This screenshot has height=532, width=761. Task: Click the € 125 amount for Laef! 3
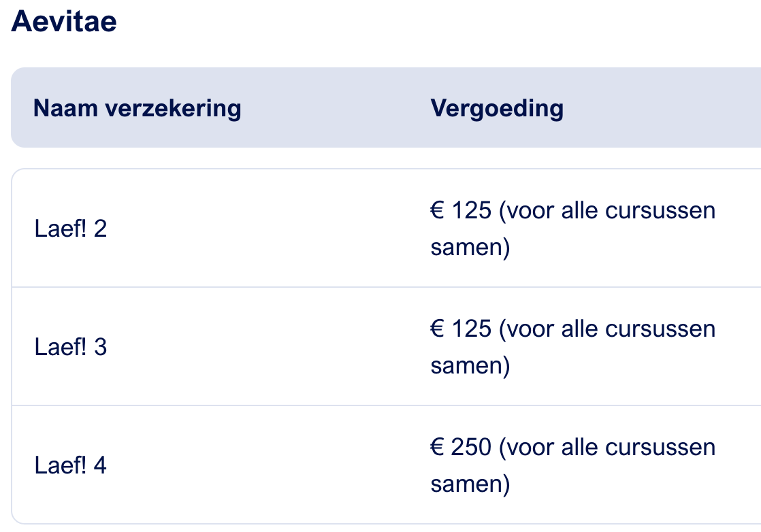461,329
